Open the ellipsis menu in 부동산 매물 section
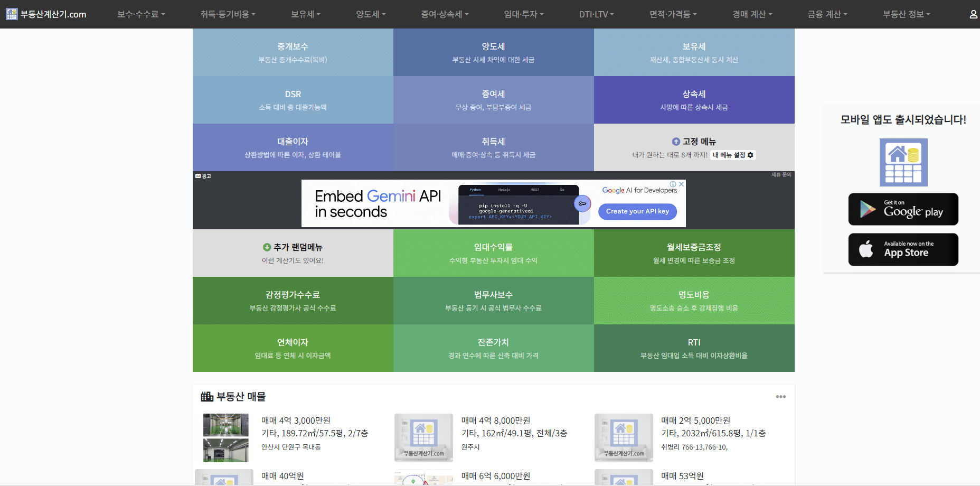The width and height of the screenshot is (980, 486). click(781, 397)
